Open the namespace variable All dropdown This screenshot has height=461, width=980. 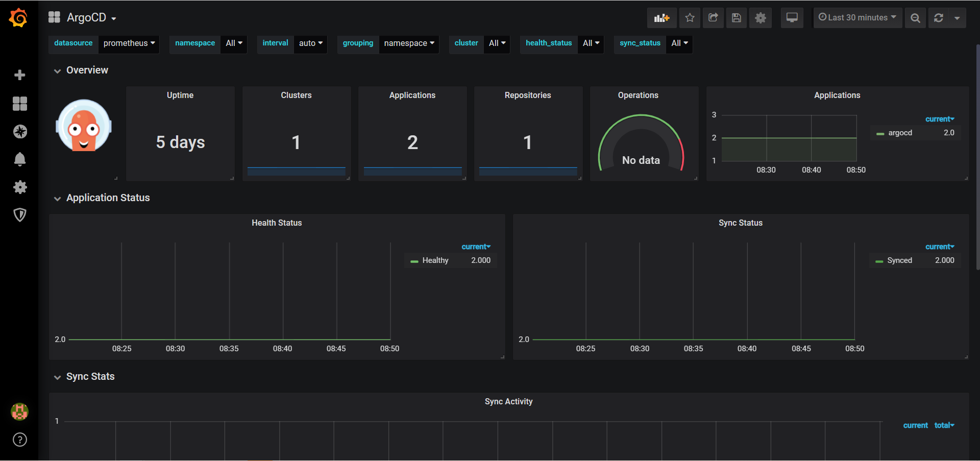coord(234,43)
